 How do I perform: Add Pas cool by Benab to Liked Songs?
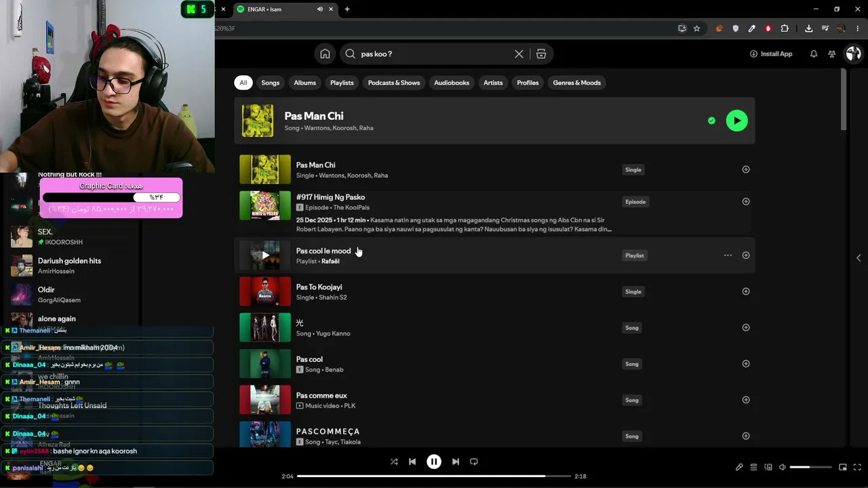pos(746,364)
